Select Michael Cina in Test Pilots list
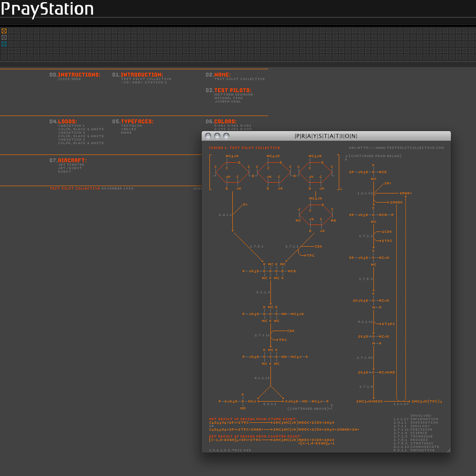The width and height of the screenshot is (476, 476). coord(228,98)
